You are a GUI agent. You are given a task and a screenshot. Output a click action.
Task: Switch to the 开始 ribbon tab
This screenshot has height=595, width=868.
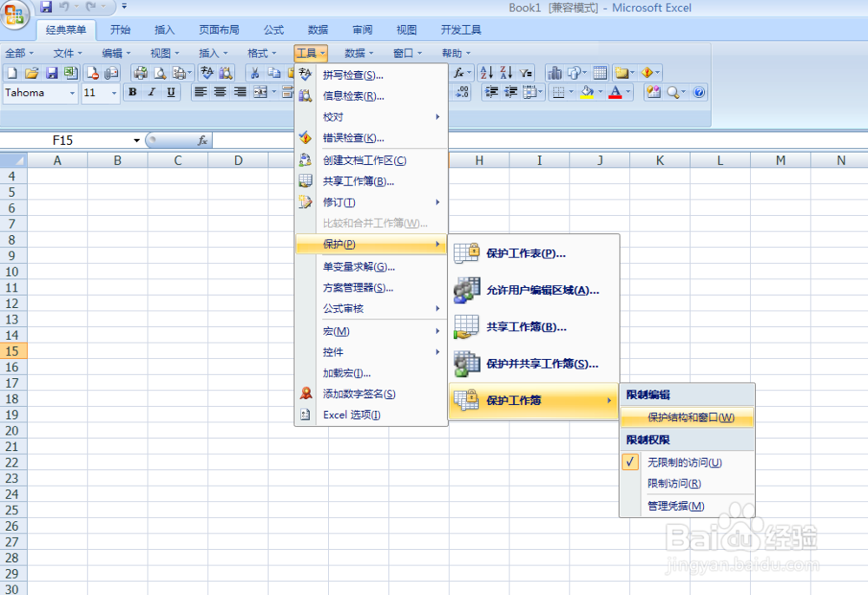point(120,29)
